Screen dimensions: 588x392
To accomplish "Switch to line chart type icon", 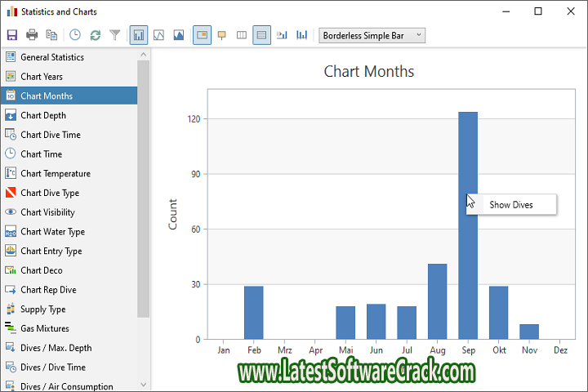I will pyautogui.click(x=159, y=35).
